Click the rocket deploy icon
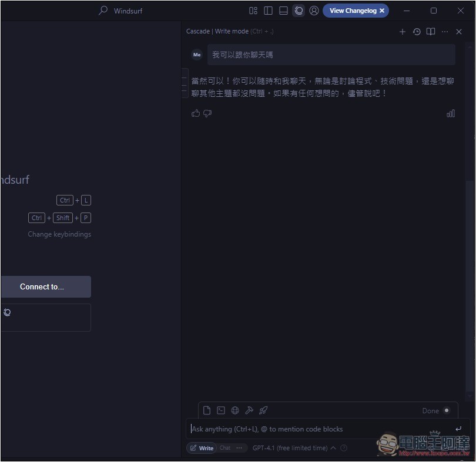Image resolution: width=476 pixels, height=462 pixels. (x=263, y=410)
